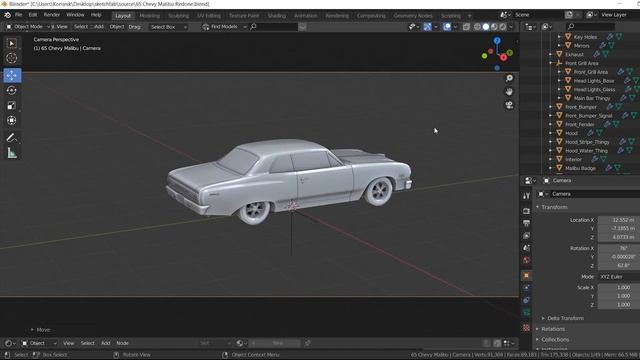This screenshot has height=360, width=640.
Task: Activate the Scale tool
Action: click(x=12, y=105)
